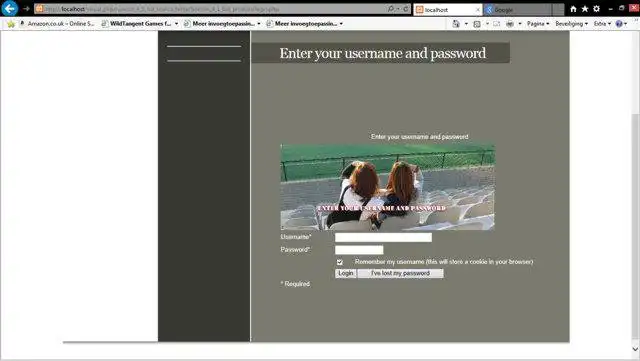The image size is (640, 361).
Task: Toggle Remember my username checkbox
Action: 340,262
